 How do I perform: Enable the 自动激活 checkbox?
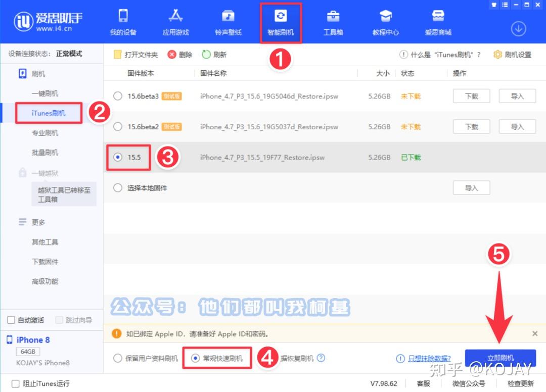11,320
